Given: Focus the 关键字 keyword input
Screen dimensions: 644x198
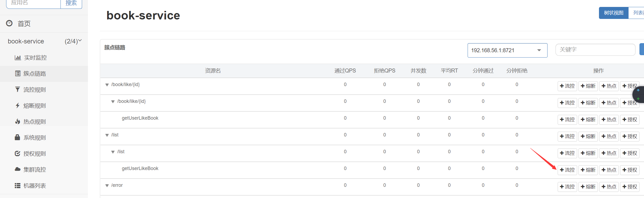Looking at the screenshot, I should point(595,50).
